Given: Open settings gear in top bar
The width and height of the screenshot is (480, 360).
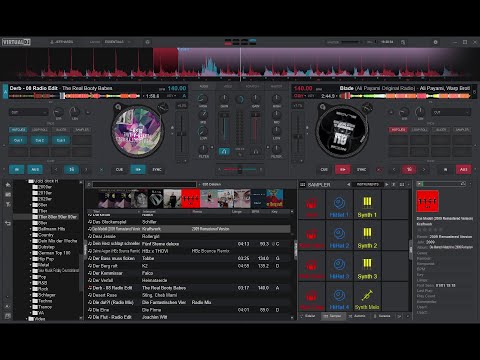Looking at the screenshot, I should tap(436, 42).
